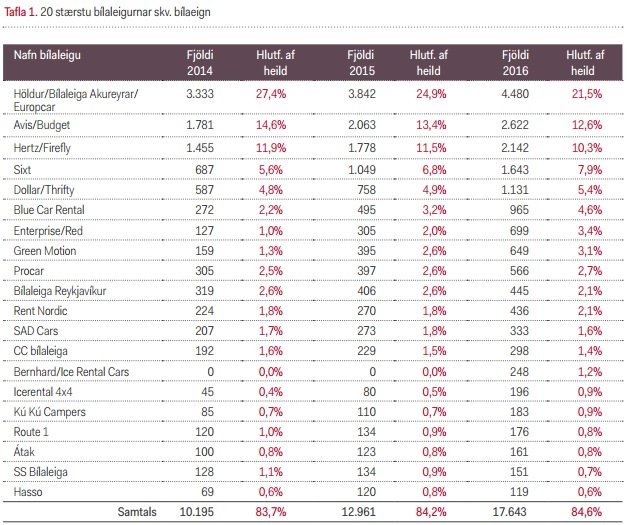The height and width of the screenshot is (525, 627).
Task: Click the Fjöldi 2014 column header
Action: tap(199, 64)
